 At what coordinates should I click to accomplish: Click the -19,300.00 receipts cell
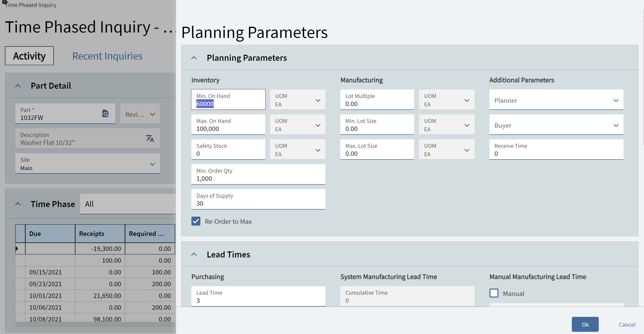(x=100, y=249)
